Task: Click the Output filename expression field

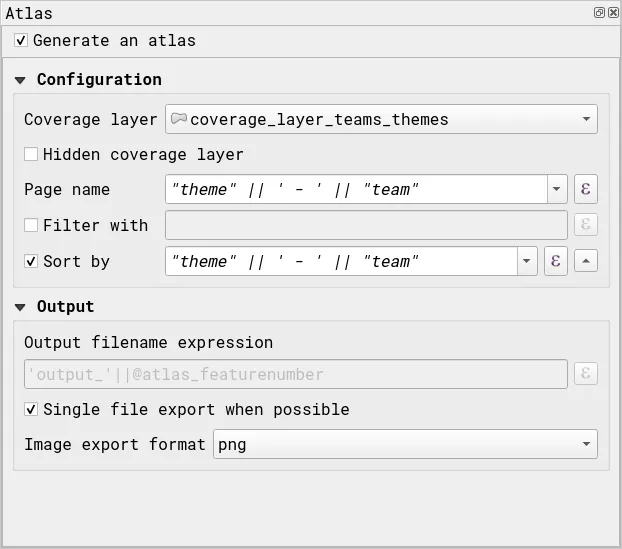Action: coord(295,374)
